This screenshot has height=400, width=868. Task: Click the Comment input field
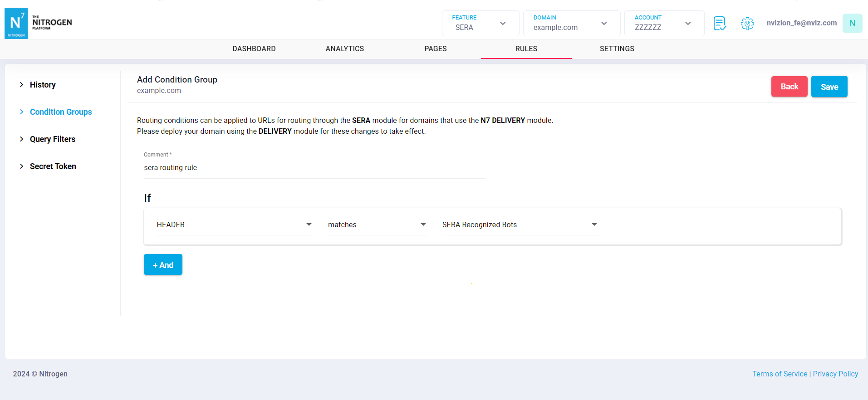pos(313,168)
